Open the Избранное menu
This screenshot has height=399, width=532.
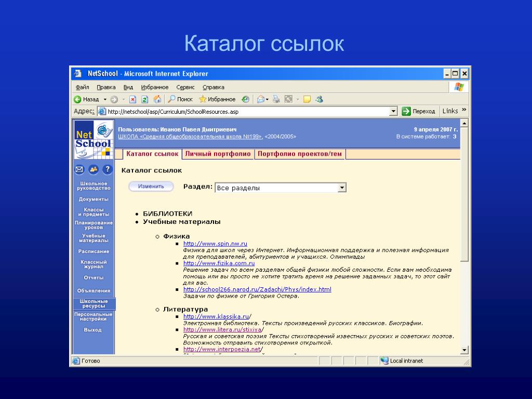tap(155, 87)
